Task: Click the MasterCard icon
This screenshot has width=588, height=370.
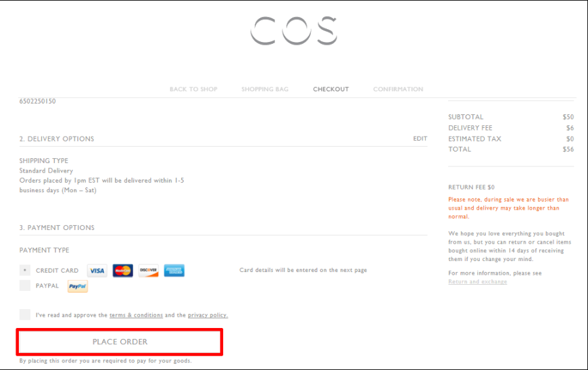Action: [x=122, y=271]
